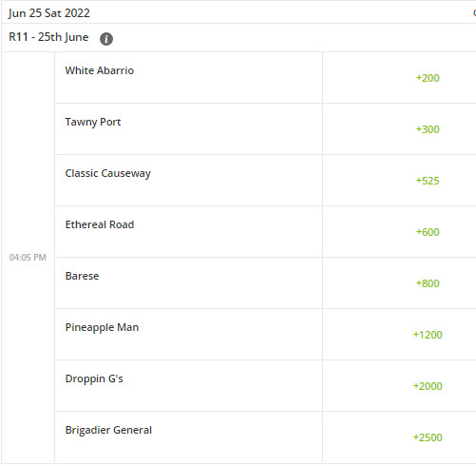Choose the +600 odds for Ethereal Road
476x466 pixels.
[428, 232]
